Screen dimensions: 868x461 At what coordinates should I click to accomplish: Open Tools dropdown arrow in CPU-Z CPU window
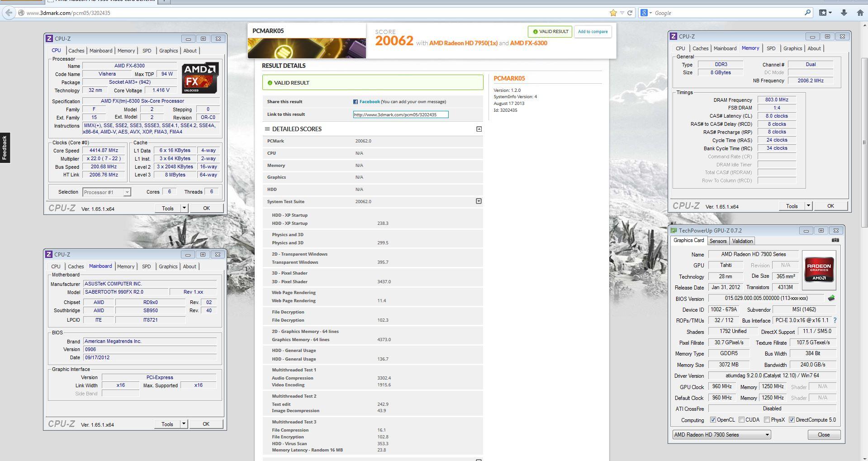click(184, 208)
